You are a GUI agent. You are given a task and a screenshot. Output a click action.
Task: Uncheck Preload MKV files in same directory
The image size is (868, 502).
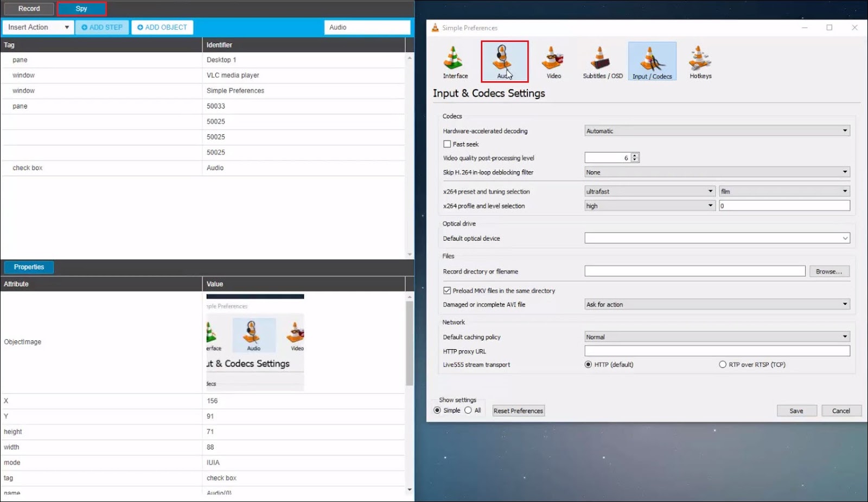pos(447,291)
